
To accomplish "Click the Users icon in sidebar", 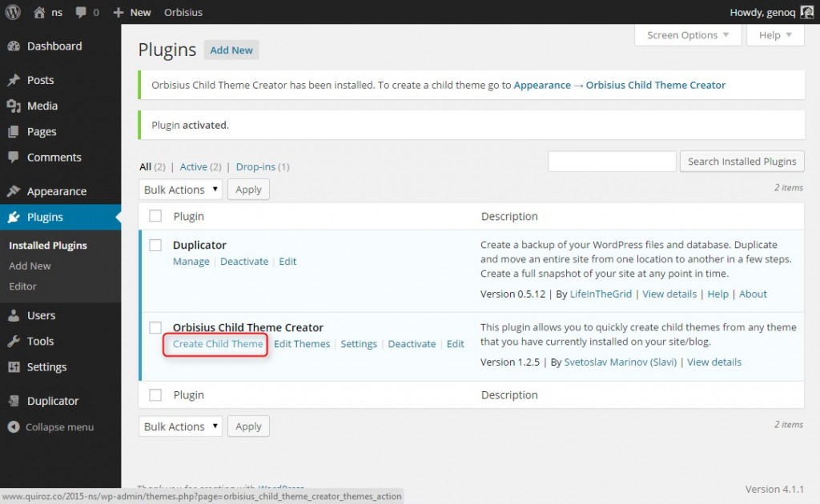I will click(x=14, y=315).
